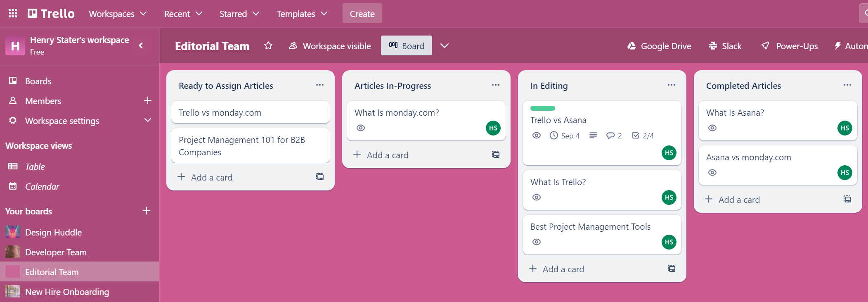Star the Editorial Team board

[x=268, y=46]
